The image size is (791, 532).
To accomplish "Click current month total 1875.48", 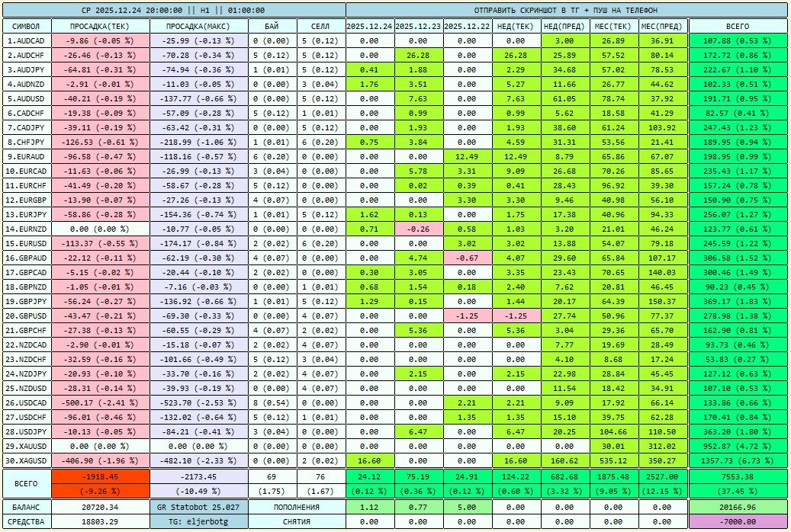I will (x=613, y=477).
